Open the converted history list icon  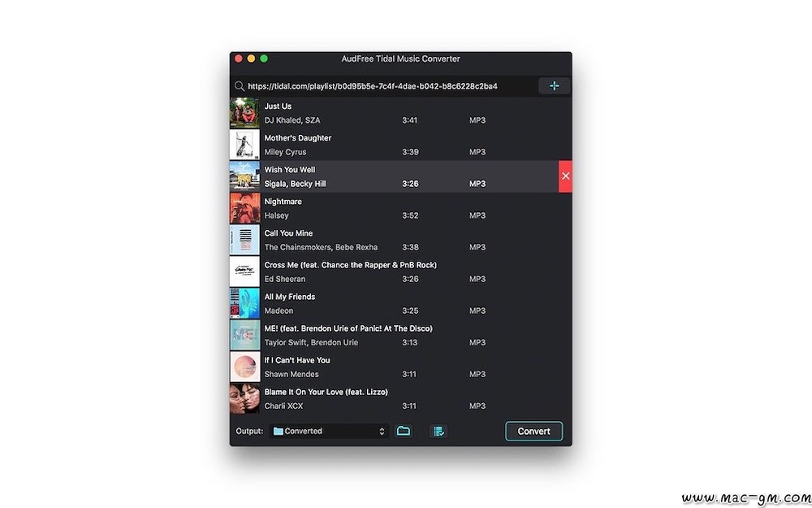[x=438, y=432]
